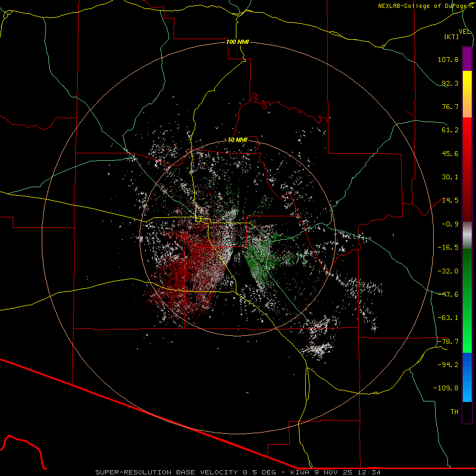Click the -32.0 legend value

tap(448, 271)
